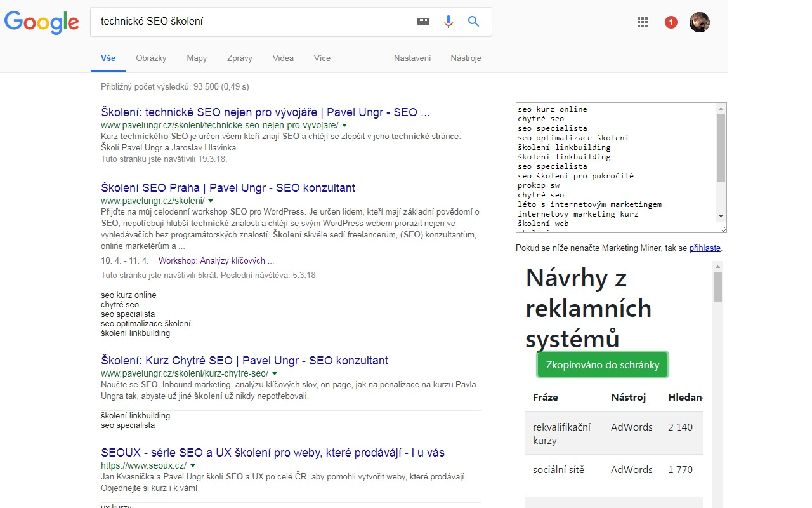Screen dimensions: 812x508
Task: Expand dropdown arrow next to kurz-chytre-seo URL
Action: [x=275, y=374]
